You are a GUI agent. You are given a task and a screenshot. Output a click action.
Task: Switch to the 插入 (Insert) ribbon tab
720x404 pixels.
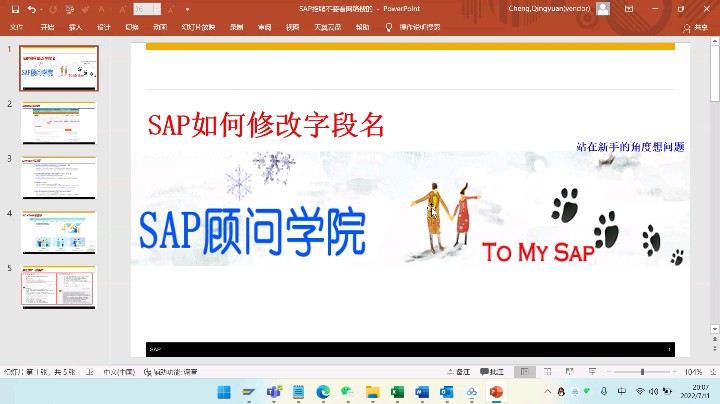click(x=75, y=27)
